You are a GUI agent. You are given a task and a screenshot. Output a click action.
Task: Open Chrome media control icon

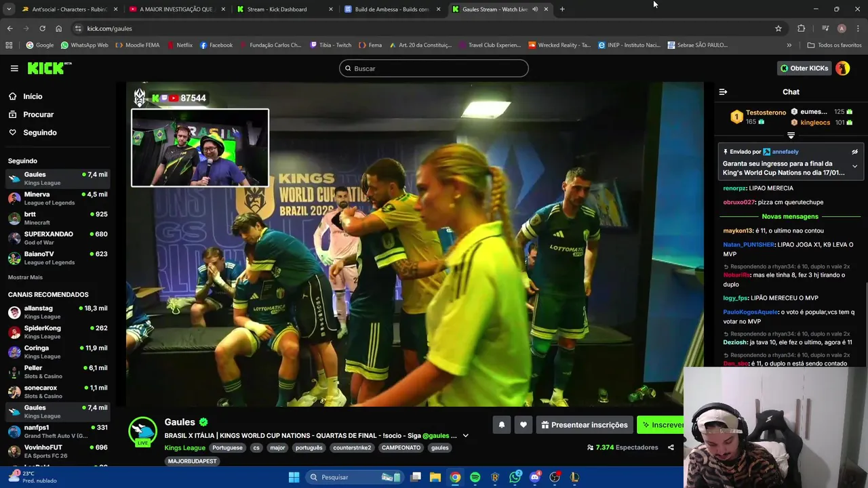(x=825, y=28)
